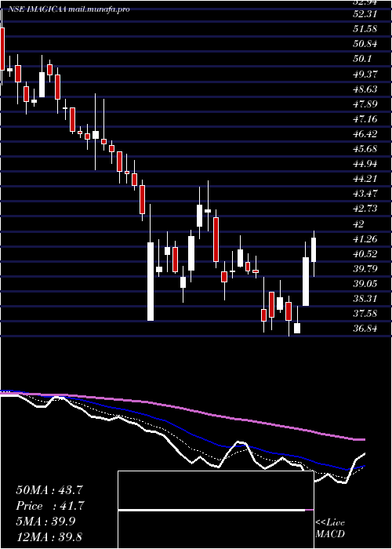Select the 42.73 price axis label
The height and width of the screenshot is (549, 392).
point(365,209)
